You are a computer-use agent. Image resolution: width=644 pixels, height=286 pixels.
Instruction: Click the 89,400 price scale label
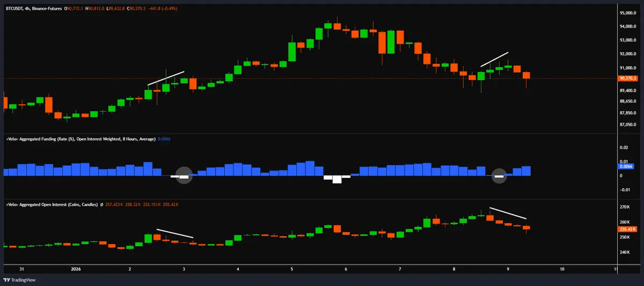point(627,90)
